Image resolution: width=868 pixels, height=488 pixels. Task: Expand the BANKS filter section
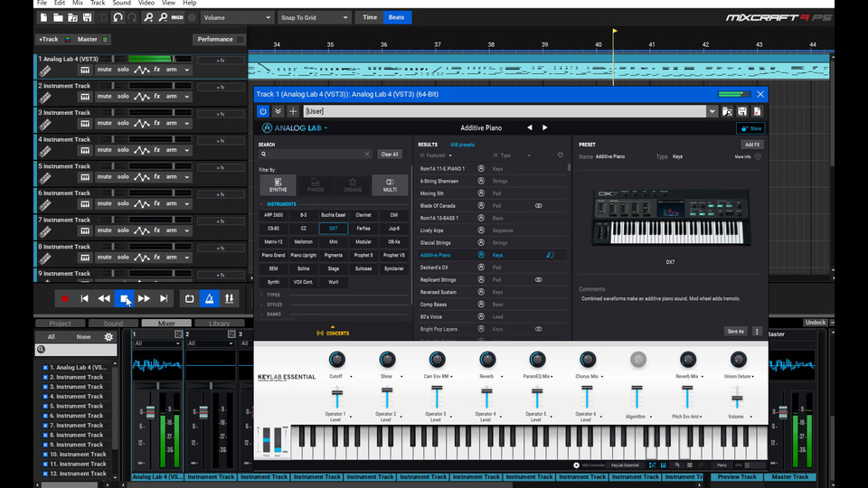click(x=273, y=314)
